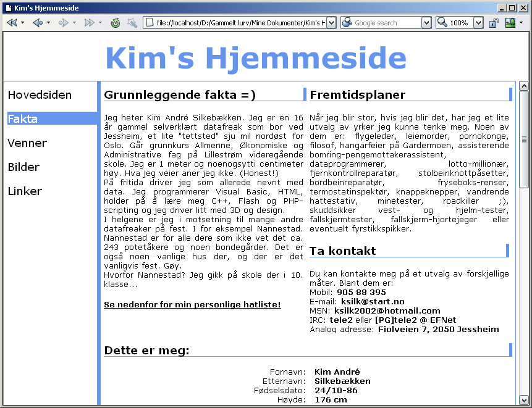Image resolution: width=532 pixels, height=408 pixels.
Task: Click the content scrollbar up arrow
Action: [x=524, y=86]
